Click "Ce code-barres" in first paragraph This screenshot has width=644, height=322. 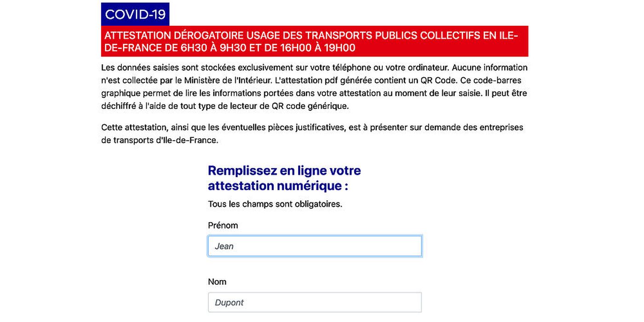491,80
